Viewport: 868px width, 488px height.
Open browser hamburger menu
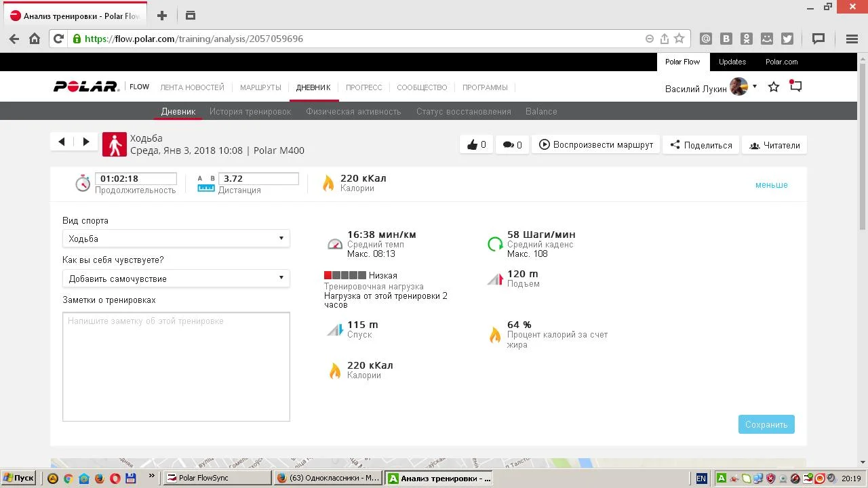[x=852, y=39]
